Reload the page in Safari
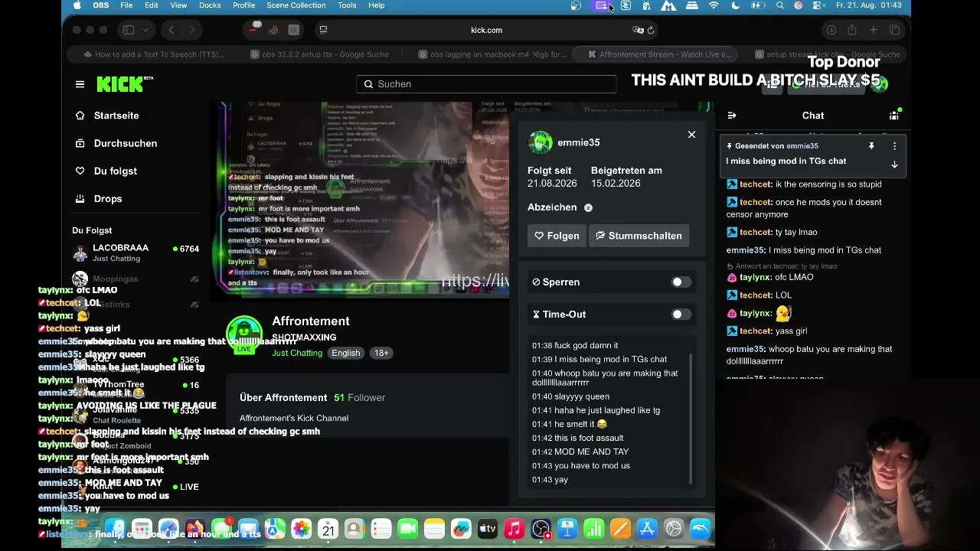 coord(651,30)
